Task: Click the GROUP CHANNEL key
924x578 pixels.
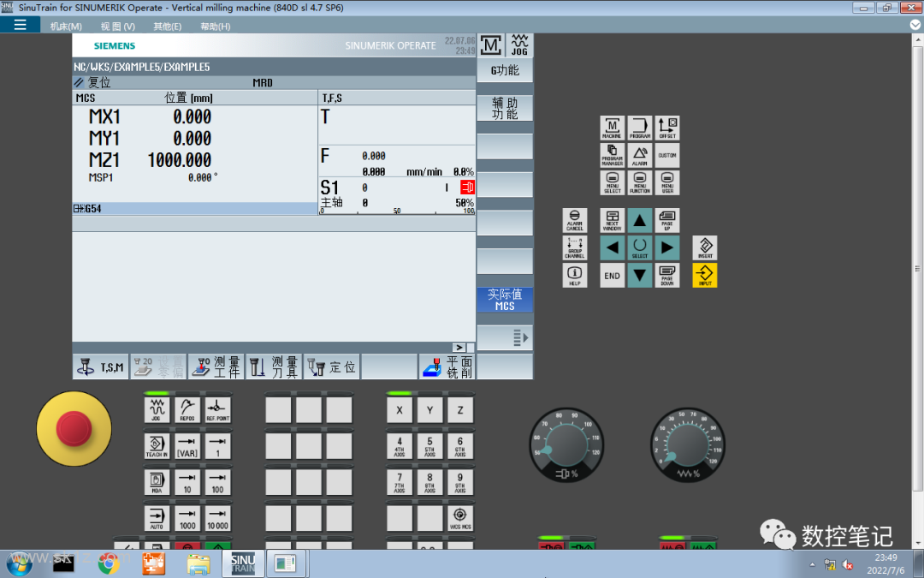Action: tap(575, 247)
